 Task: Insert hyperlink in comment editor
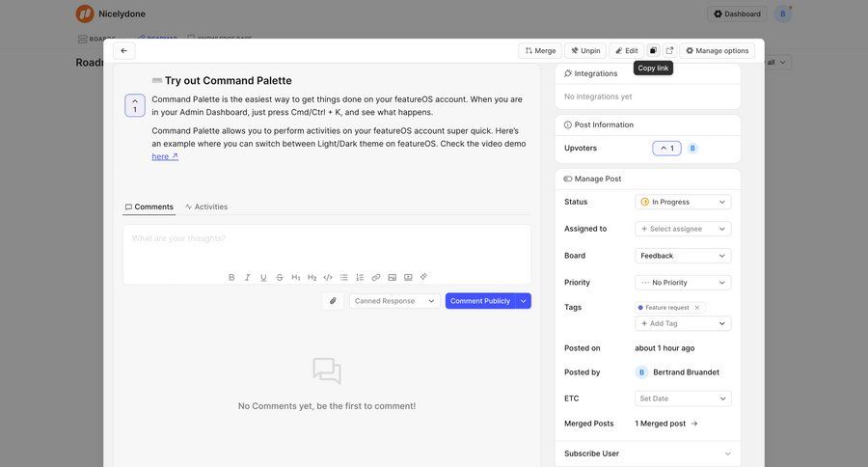pos(376,277)
